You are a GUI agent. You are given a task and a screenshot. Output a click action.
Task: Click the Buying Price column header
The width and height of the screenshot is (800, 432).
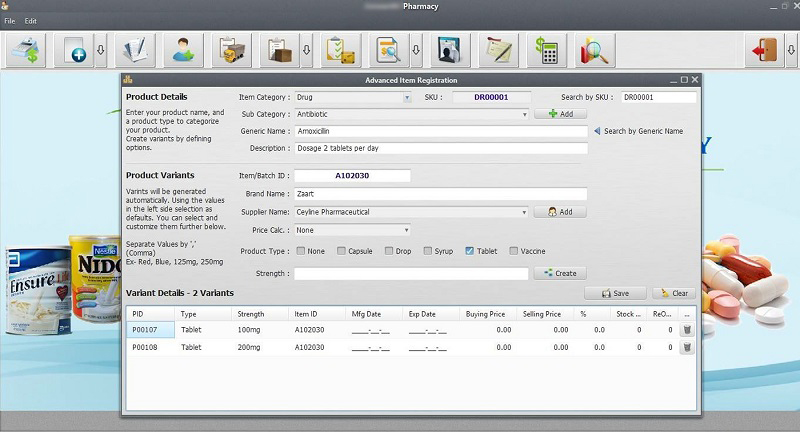pos(488,314)
